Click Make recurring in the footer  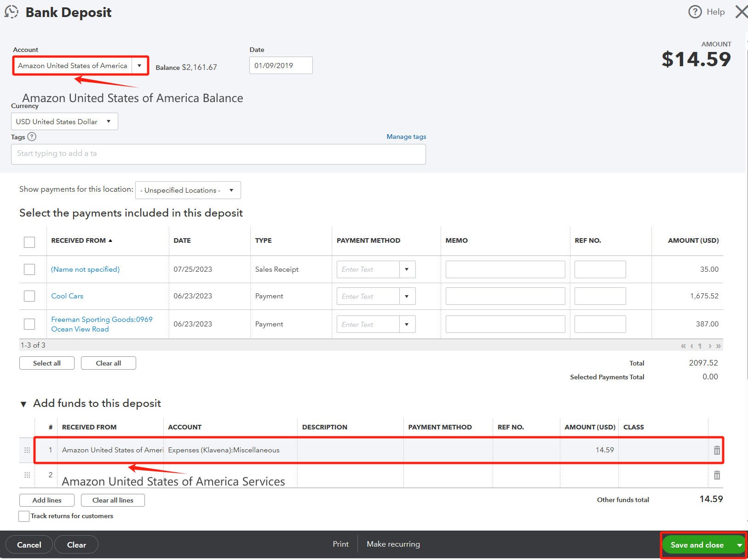[x=393, y=544]
